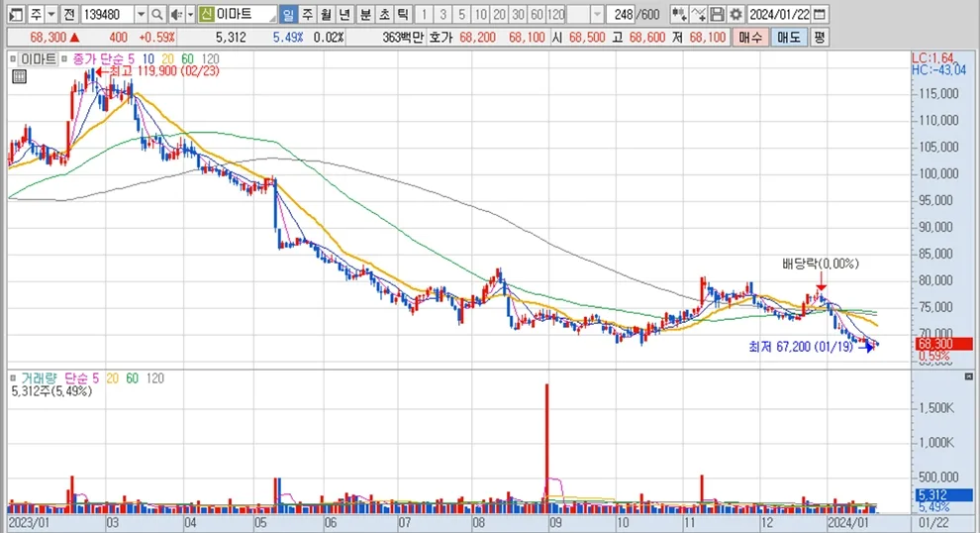The image size is (980, 533).
Task: Open the chart settings gear icon
Action: coord(735,15)
